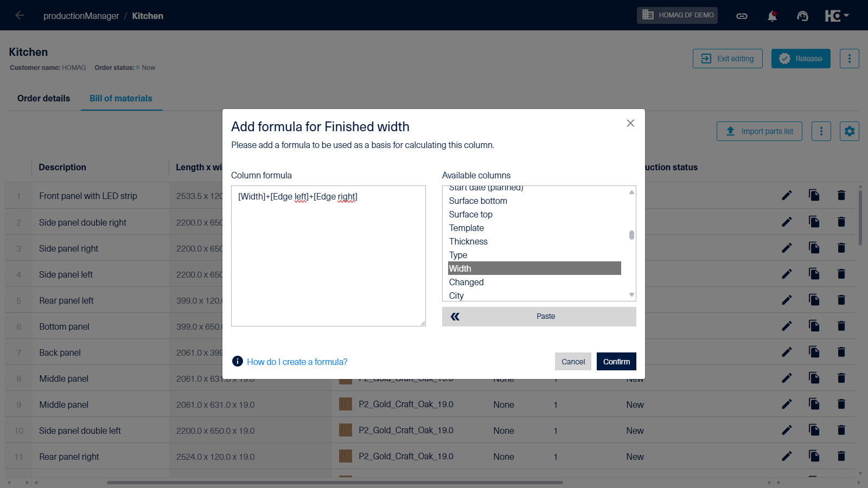The image size is (868, 488).
Task: Open How do I create a formula link
Action: (297, 362)
